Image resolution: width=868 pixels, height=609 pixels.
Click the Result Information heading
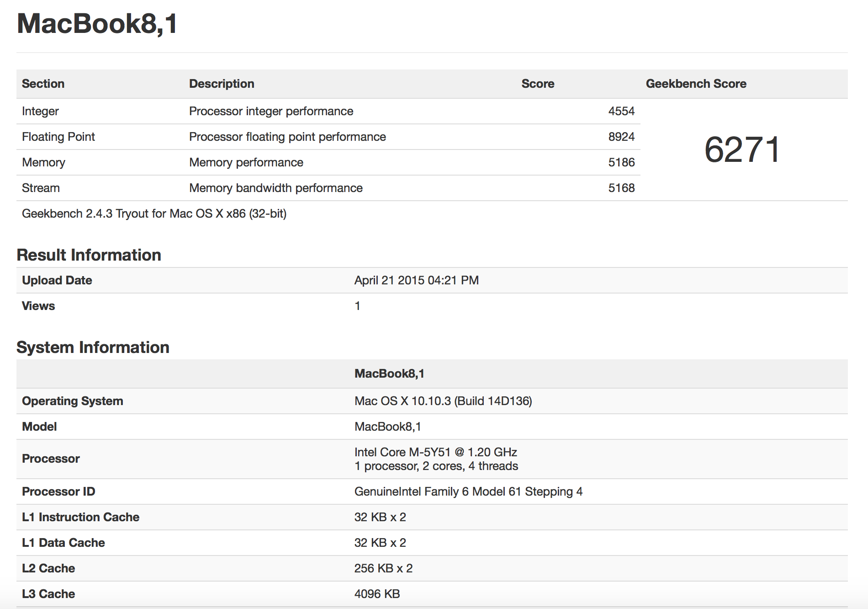(89, 255)
